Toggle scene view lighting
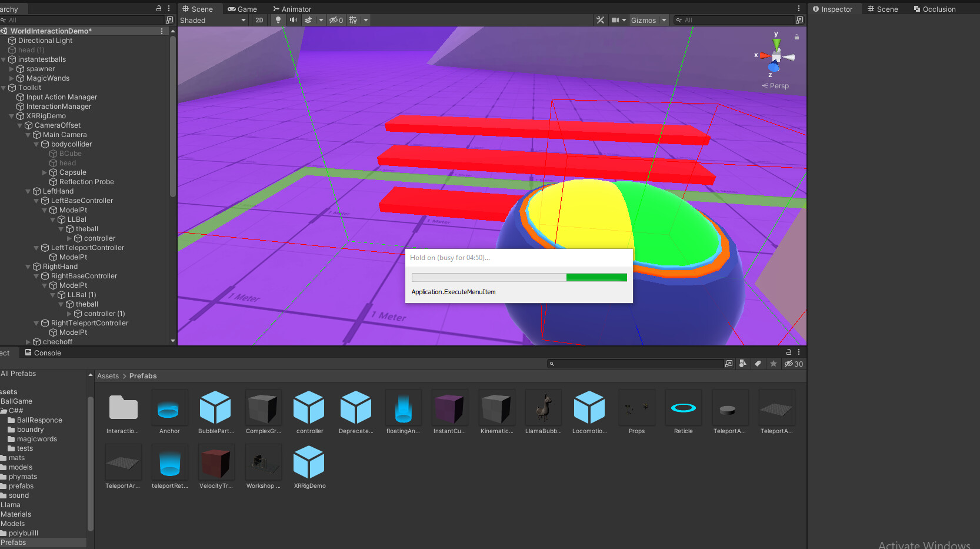Image resolution: width=980 pixels, height=549 pixels. click(278, 19)
